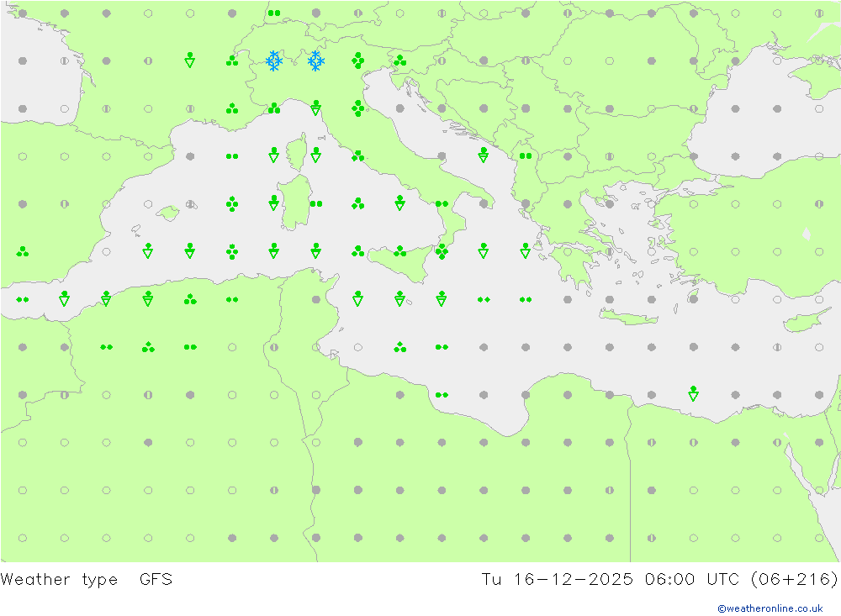Click the left blue snowflake symbol
This screenshot has width=841, height=616.
tap(273, 61)
